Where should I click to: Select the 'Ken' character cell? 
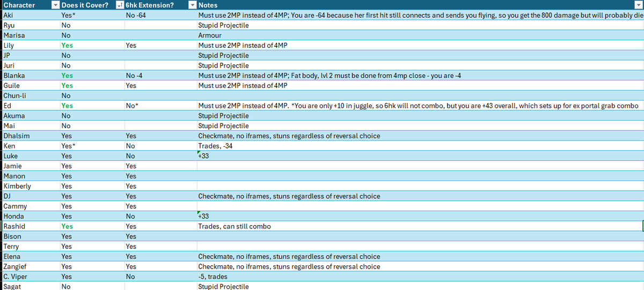[30, 146]
